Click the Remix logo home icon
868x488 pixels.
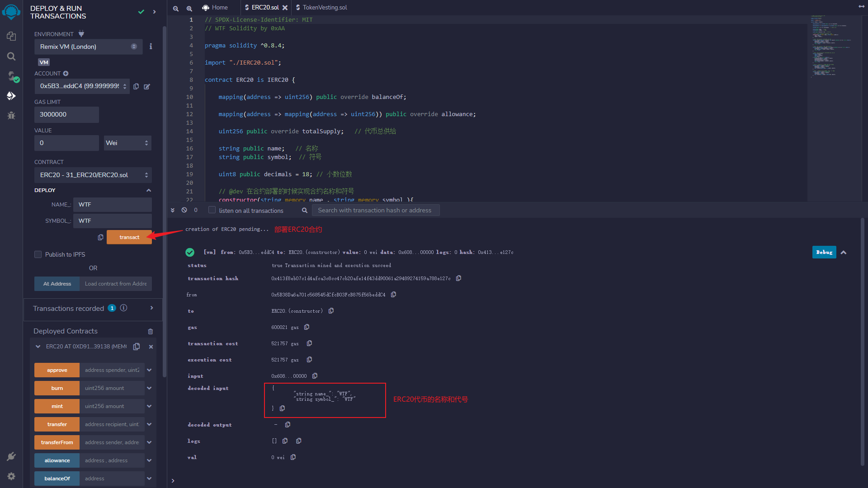tap(11, 12)
